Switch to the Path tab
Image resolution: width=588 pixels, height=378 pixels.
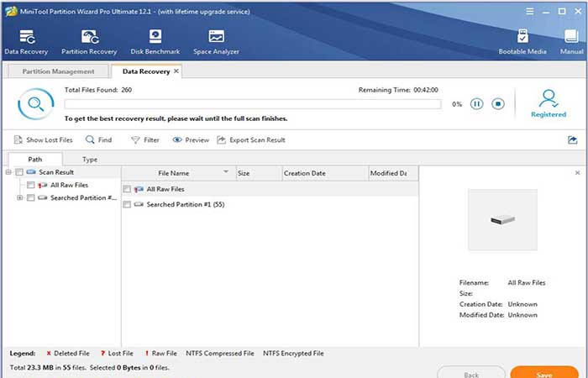pos(35,160)
